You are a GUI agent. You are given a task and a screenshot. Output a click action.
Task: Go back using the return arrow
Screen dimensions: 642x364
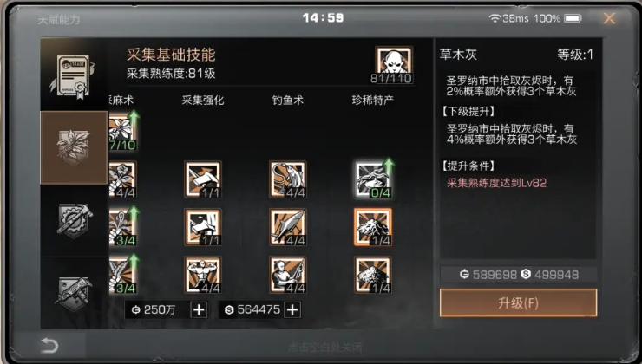pos(49,345)
